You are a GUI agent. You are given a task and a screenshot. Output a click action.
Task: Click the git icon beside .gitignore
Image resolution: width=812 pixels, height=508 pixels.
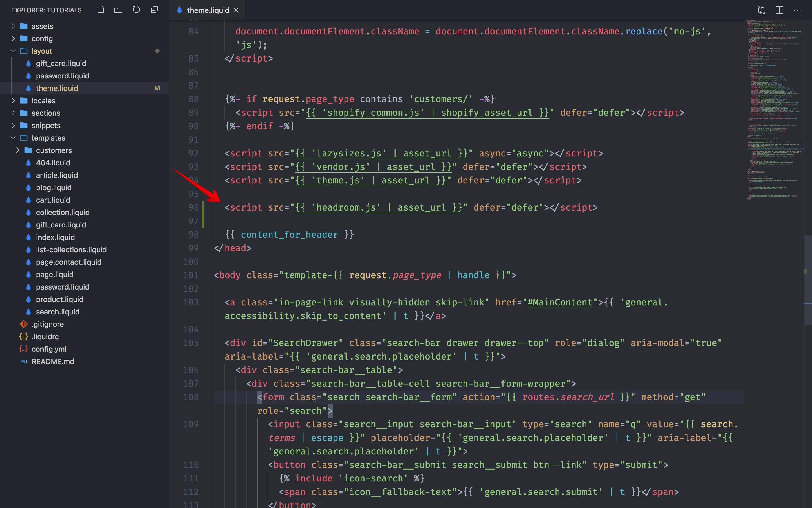23,325
